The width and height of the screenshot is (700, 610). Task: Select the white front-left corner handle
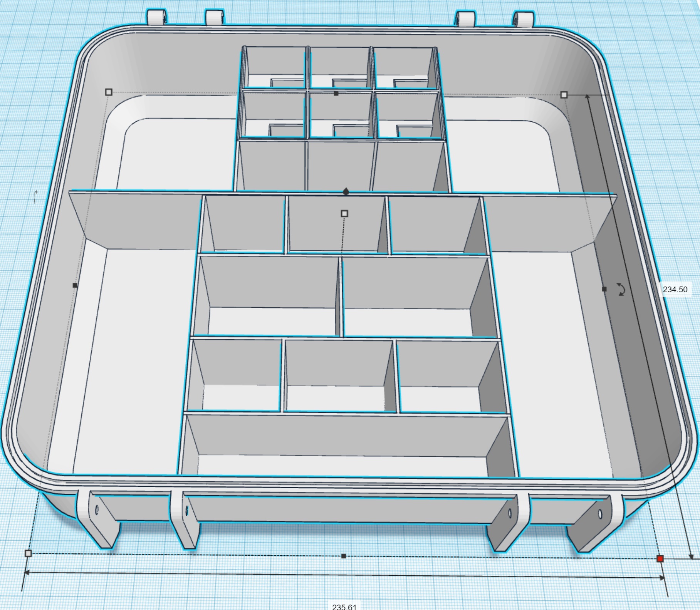coord(28,553)
